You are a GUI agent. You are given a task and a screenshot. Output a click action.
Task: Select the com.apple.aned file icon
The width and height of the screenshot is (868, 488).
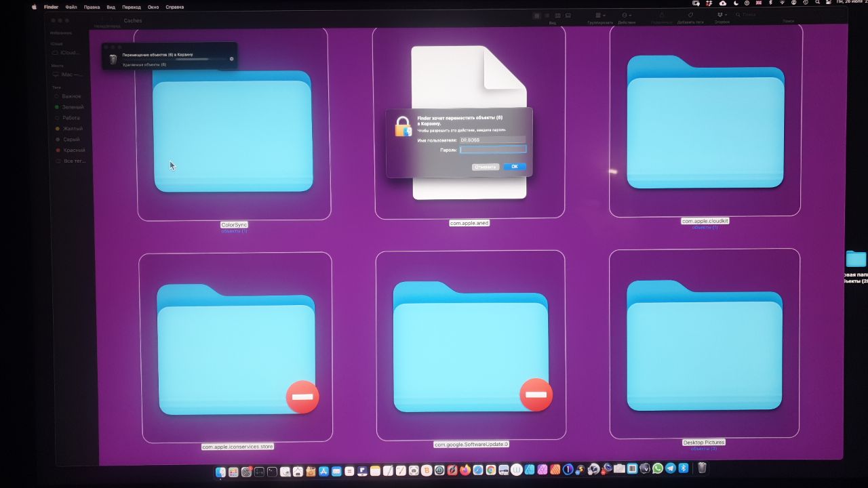click(x=469, y=122)
